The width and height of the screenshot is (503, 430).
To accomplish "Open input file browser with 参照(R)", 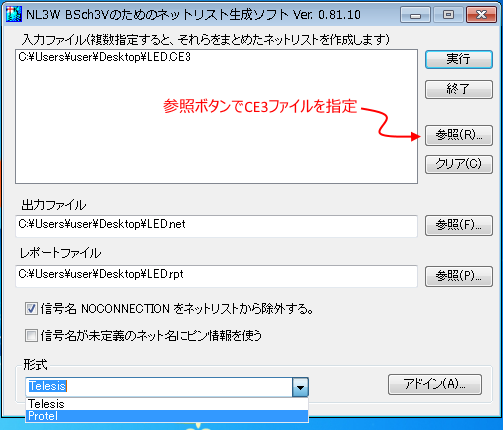I will (459, 135).
